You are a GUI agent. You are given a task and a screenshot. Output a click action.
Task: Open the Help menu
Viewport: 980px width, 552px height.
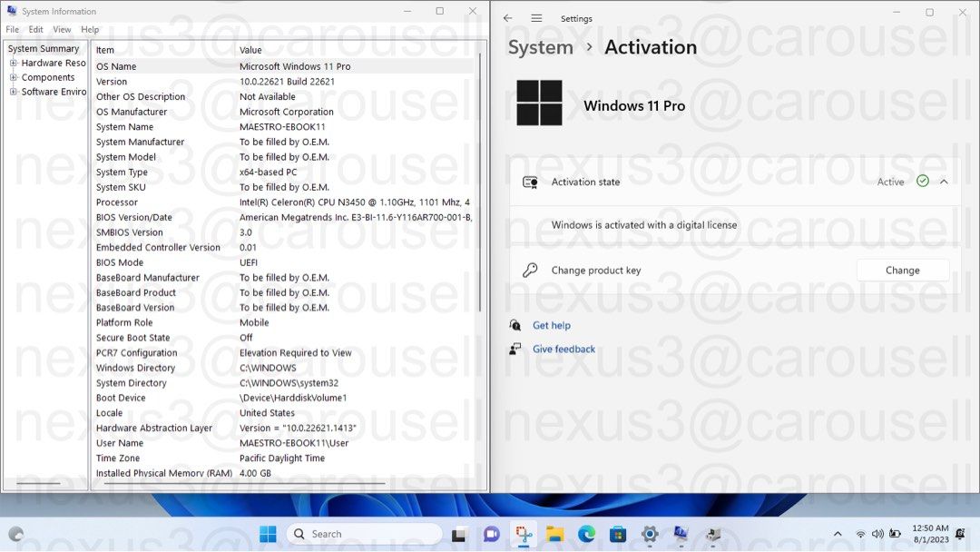click(x=89, y=29)
